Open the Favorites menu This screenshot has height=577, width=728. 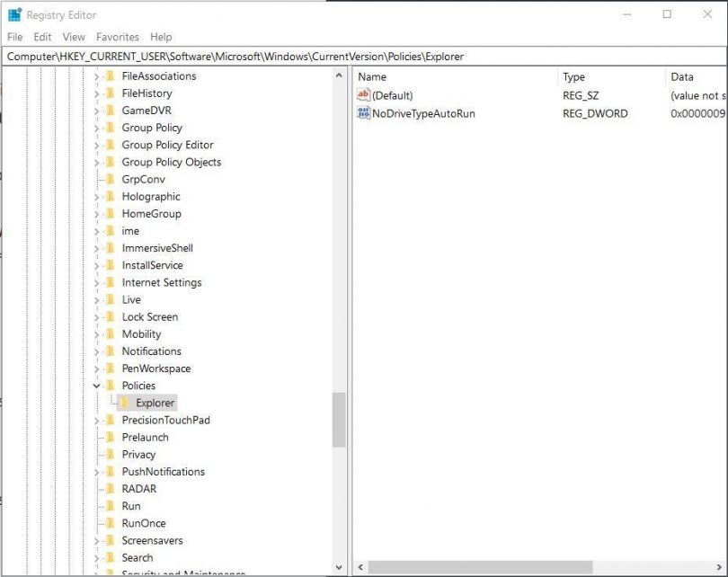117,37
